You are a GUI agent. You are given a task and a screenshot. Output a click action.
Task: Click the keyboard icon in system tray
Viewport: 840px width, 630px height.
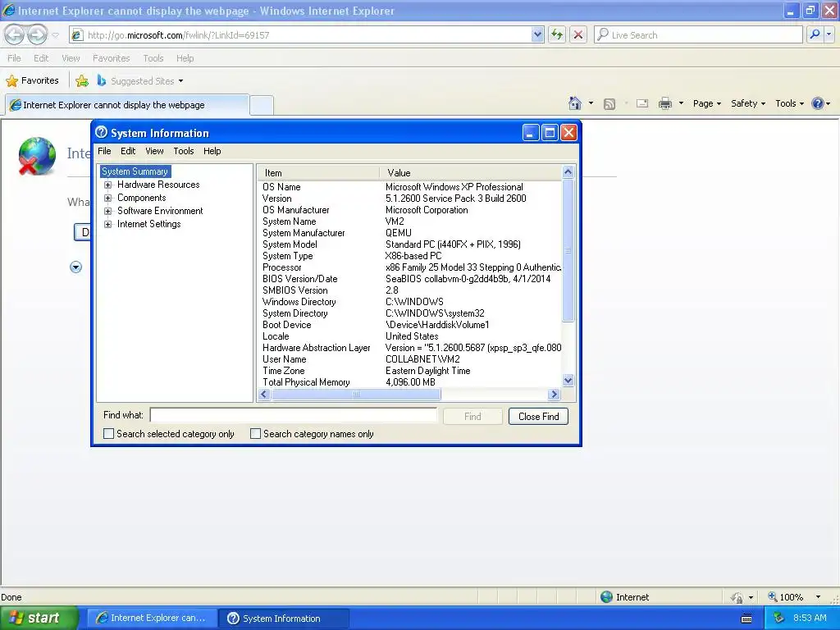746,619
